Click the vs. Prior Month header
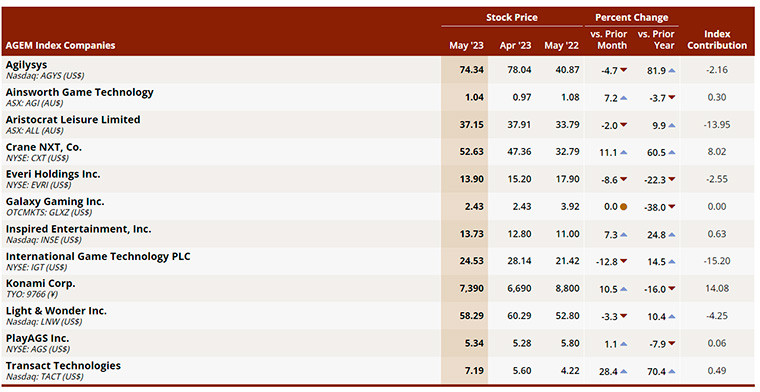Image resolution: width=760 pixels, height=392 pixels. coord(609,40)
